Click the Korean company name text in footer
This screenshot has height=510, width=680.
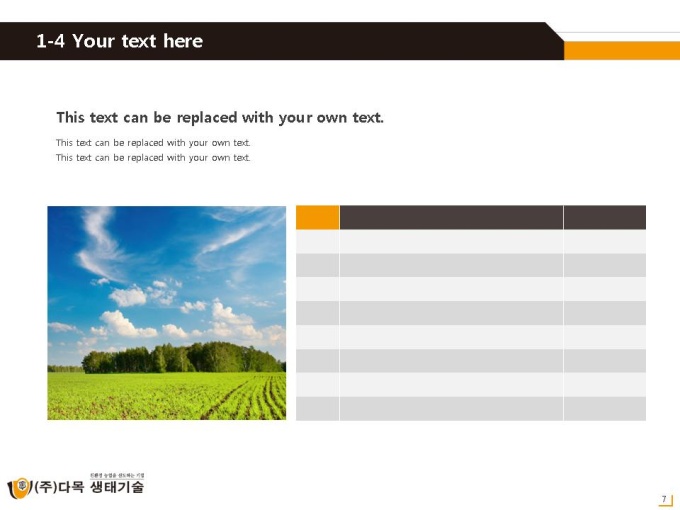[x=89, y=487]
